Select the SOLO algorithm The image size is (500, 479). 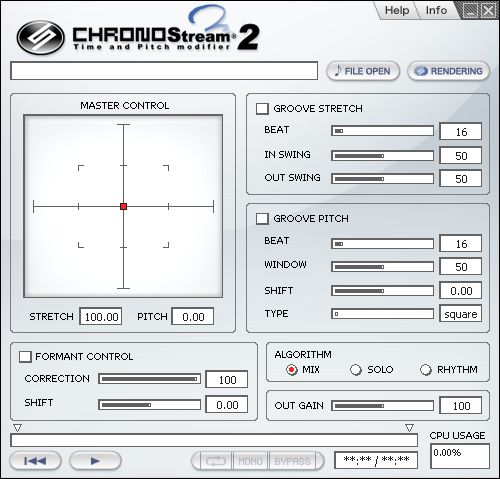[356, 370]
